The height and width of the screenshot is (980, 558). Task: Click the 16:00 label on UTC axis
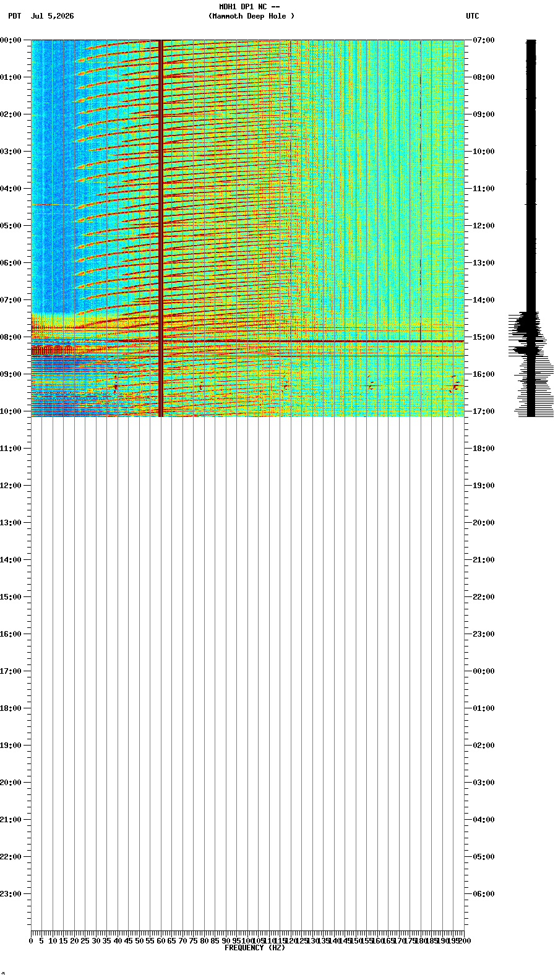pyautogui.click(x=484, y=374)
